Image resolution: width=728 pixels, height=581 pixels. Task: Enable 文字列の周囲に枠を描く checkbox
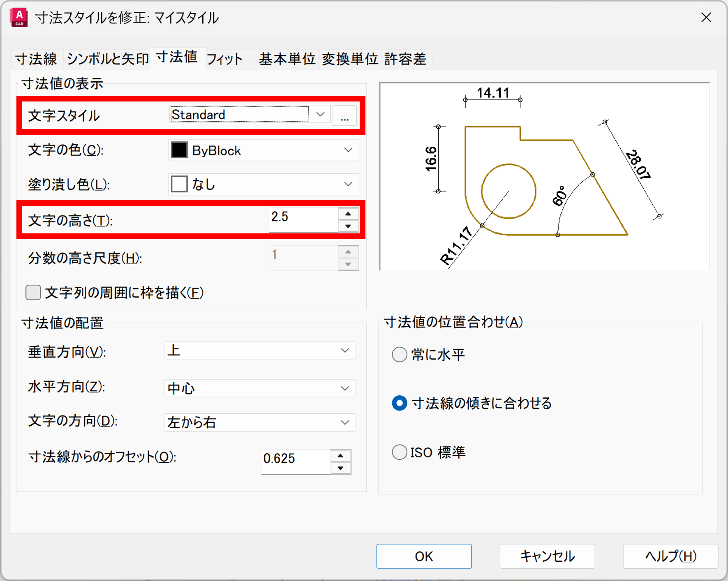(x=33, y=293)
